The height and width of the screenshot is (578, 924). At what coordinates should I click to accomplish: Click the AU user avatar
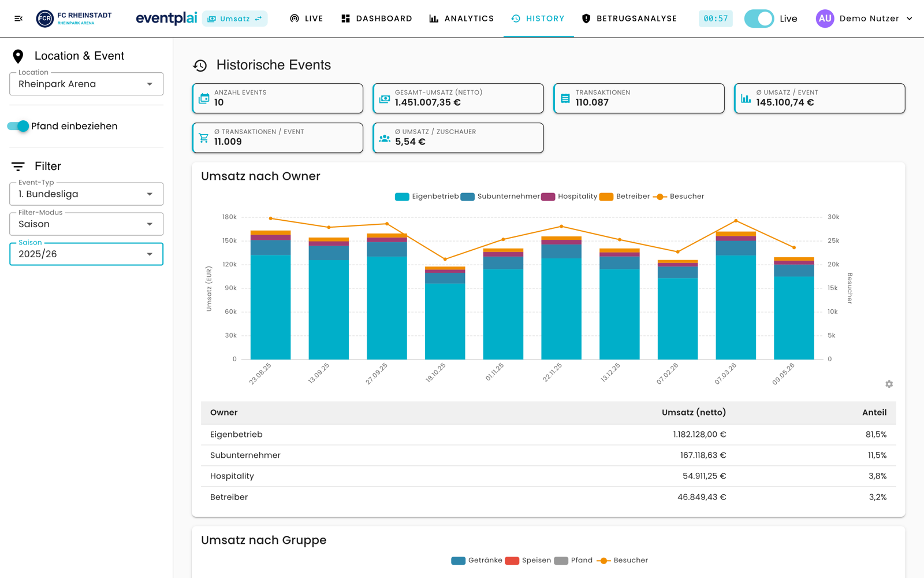(x=825, y=18)
